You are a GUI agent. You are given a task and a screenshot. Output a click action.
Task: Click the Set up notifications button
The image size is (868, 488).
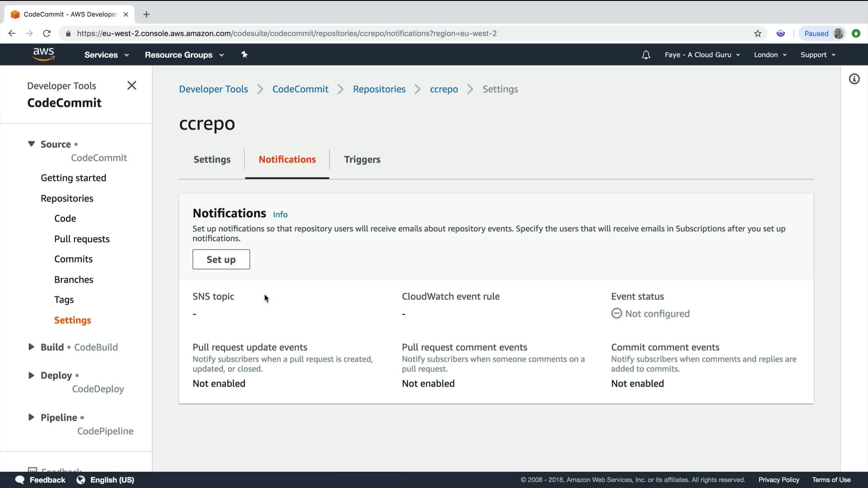pos(221,259)
